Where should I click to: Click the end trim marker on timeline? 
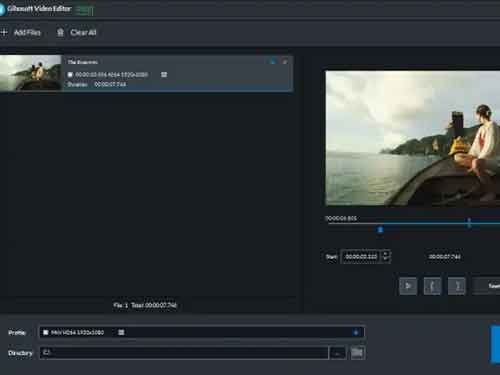coord(469,223)
